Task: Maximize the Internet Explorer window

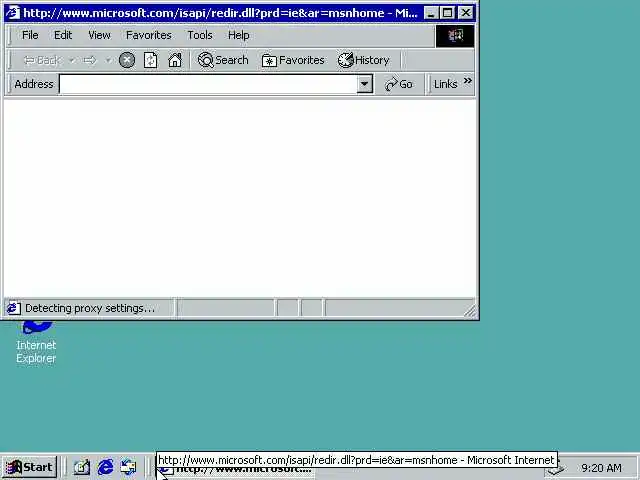Action: (x=447, y=13)
